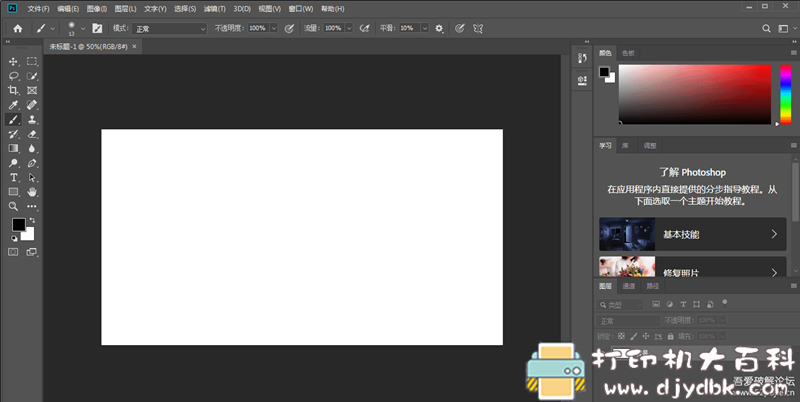Open the Properties panel icon
The image size is (800, 402).
(x=582, y=80)
